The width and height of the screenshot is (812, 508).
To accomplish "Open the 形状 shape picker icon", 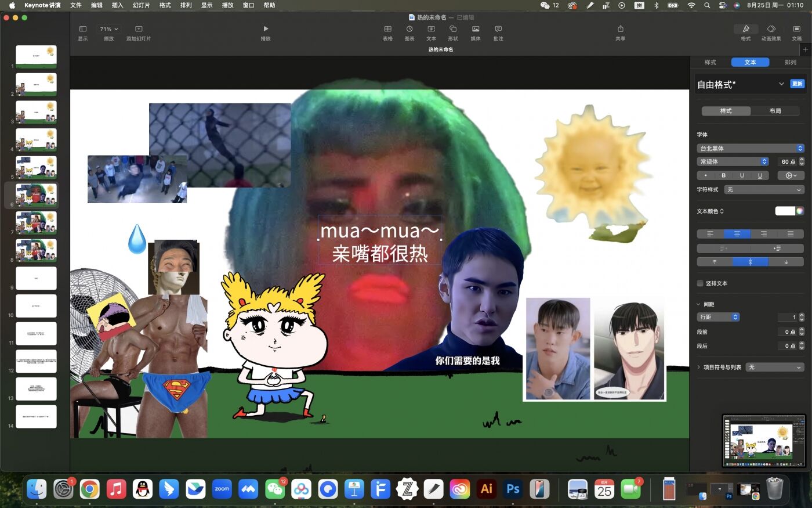I will pos(453,29).
